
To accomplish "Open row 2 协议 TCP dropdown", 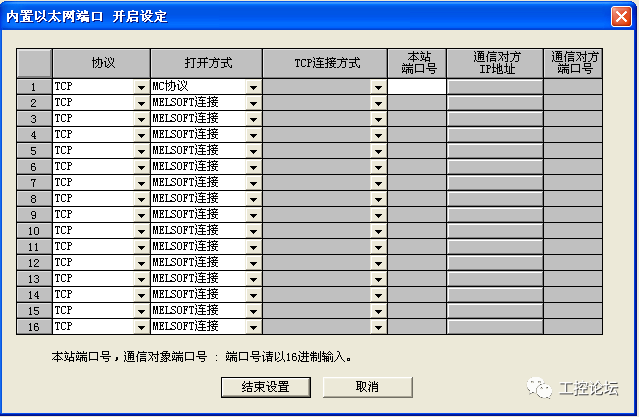I will tap(141, 103).
